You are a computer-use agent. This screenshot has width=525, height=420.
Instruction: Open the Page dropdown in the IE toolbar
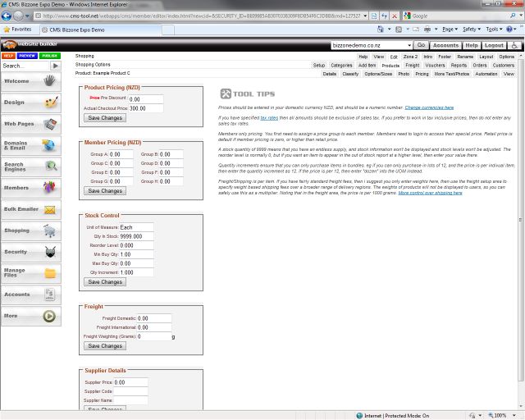point(450,29)
